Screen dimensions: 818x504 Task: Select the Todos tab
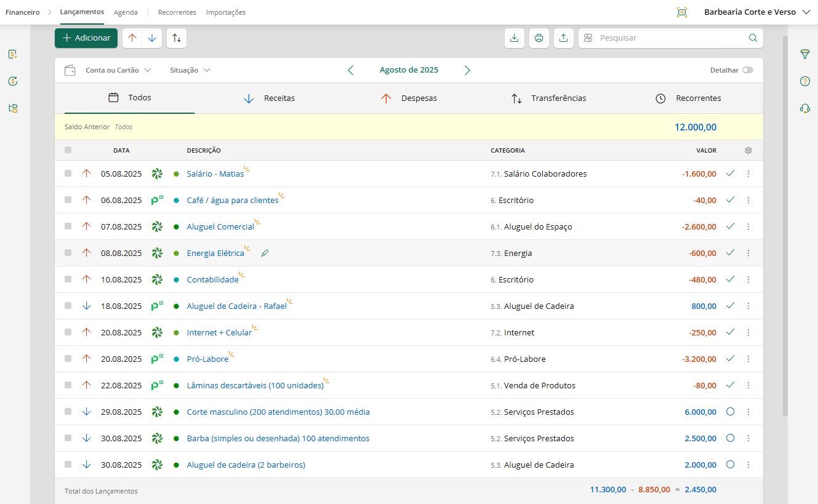[x=129, y=98]
